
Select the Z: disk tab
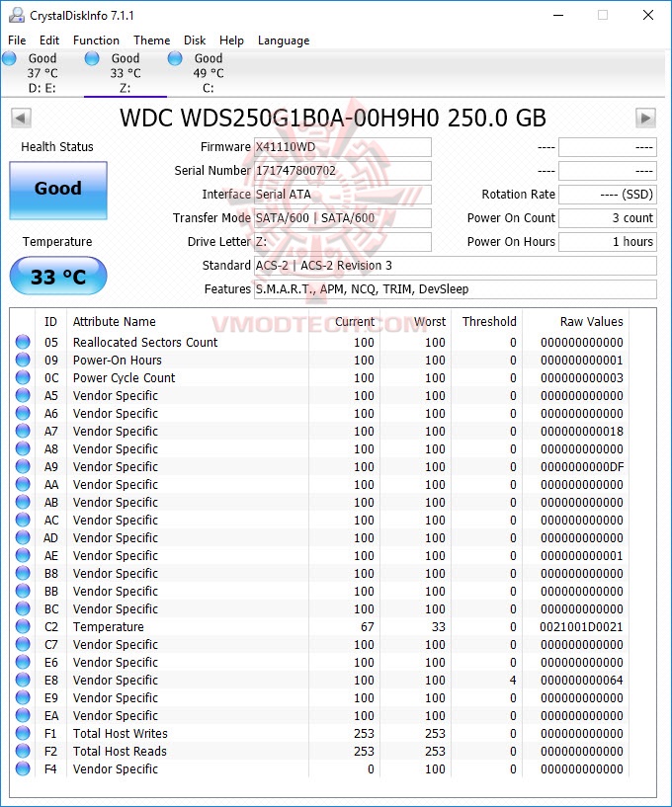pos(126,73)
